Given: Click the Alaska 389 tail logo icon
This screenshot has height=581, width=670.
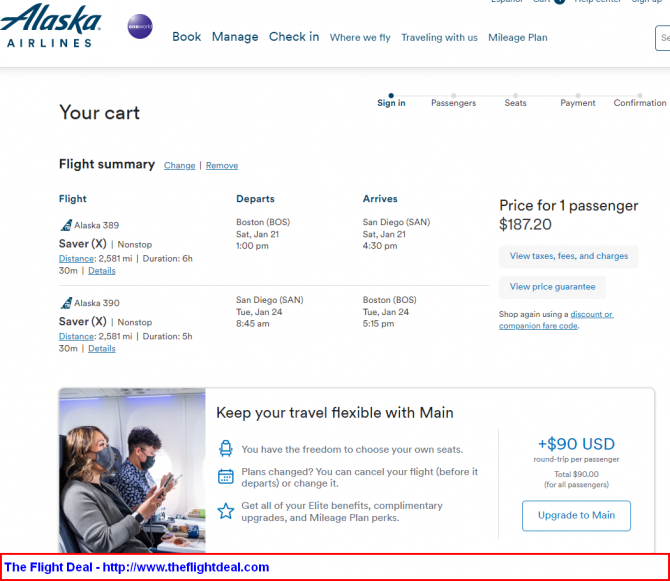Looking at the screenshot, I should pyautogui.click(x=66, y=225).
